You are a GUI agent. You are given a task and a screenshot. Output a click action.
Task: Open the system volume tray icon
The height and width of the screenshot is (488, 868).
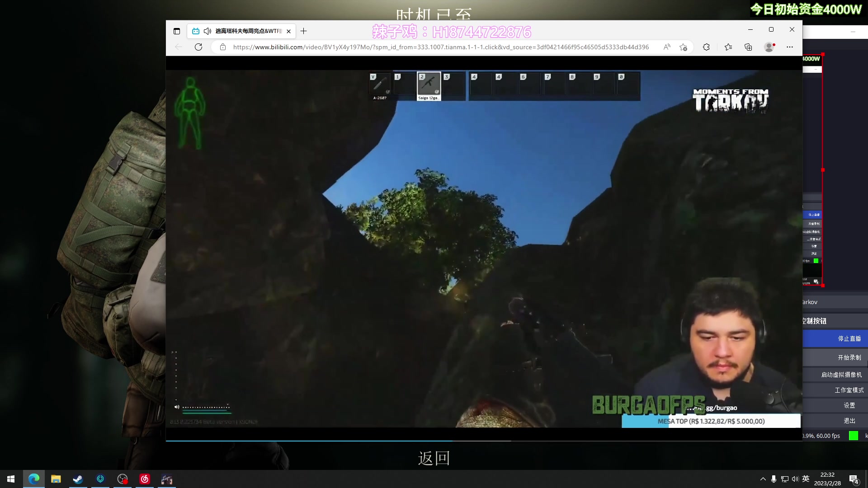coord(795,479)
